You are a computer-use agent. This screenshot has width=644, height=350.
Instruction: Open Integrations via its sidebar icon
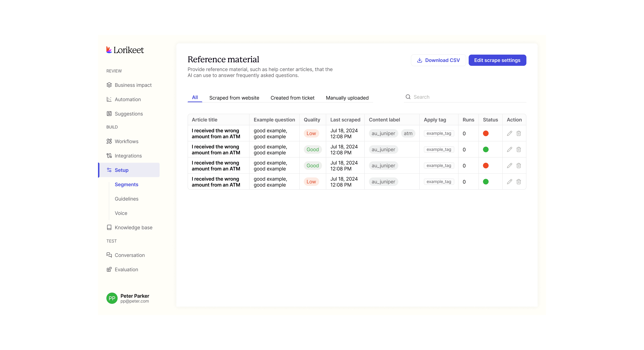coord(109,156)
